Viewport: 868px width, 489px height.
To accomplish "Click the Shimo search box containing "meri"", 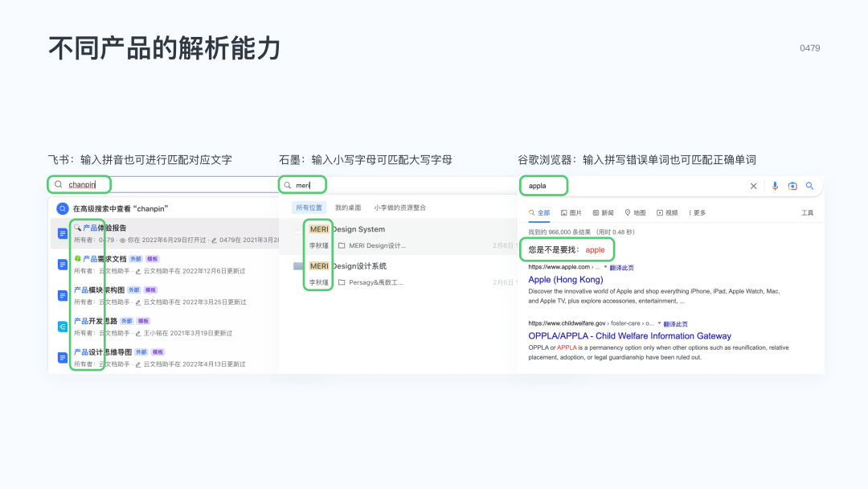I will click(x=398, y=185).
